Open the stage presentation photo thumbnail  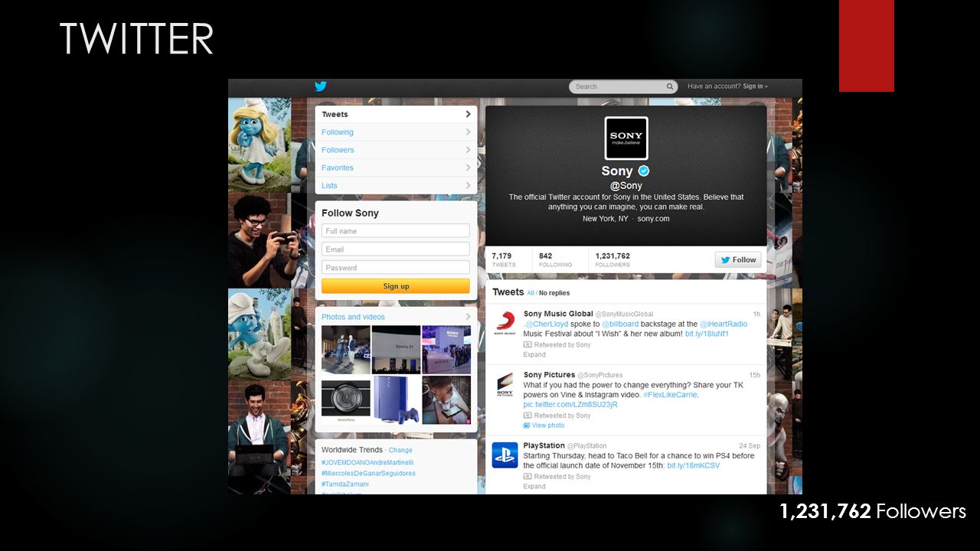pos(346,350)
